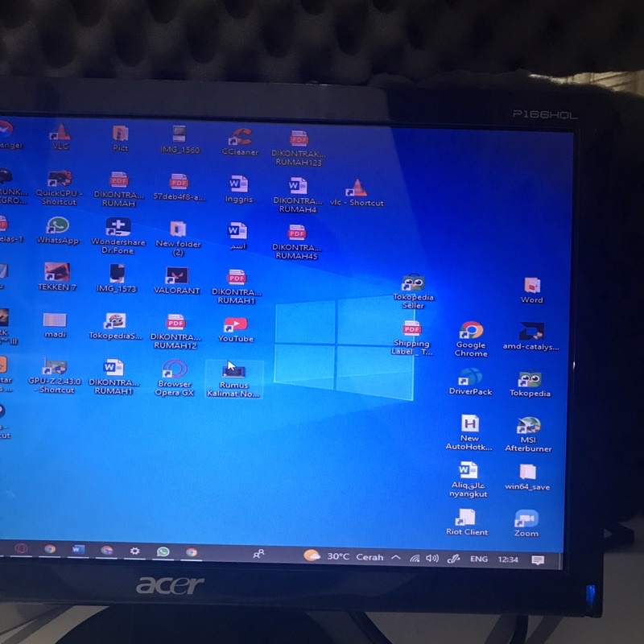This screenshot has width=644, height=644.
Task: Open the DIKONTRA... RUMAH1 PDF beside VALORANT
Action: pyautogui.click(x=237, y=287)
